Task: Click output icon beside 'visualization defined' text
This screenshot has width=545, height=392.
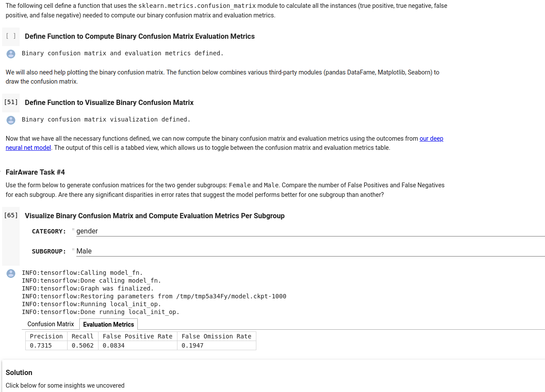Action: click(11, 120)
